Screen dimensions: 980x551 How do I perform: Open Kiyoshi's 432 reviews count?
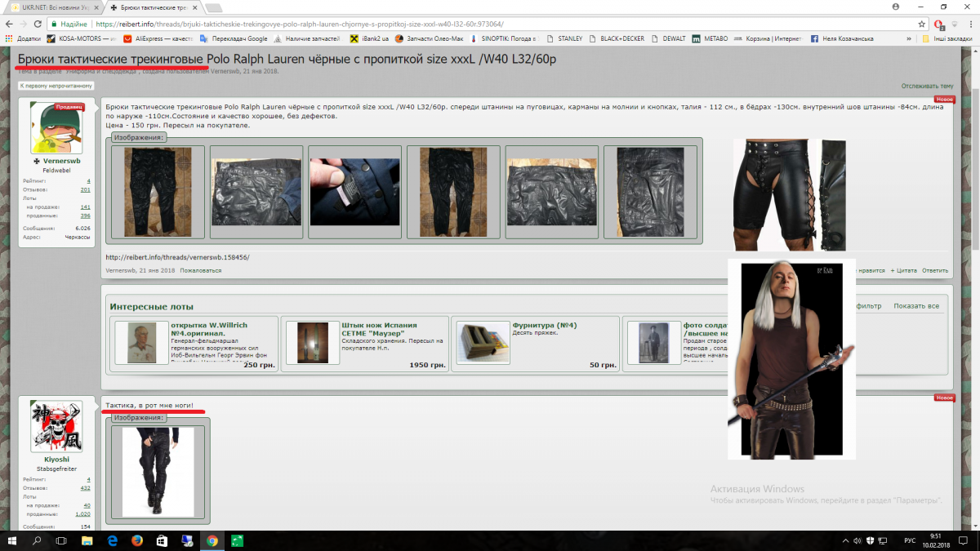point(85,487)
